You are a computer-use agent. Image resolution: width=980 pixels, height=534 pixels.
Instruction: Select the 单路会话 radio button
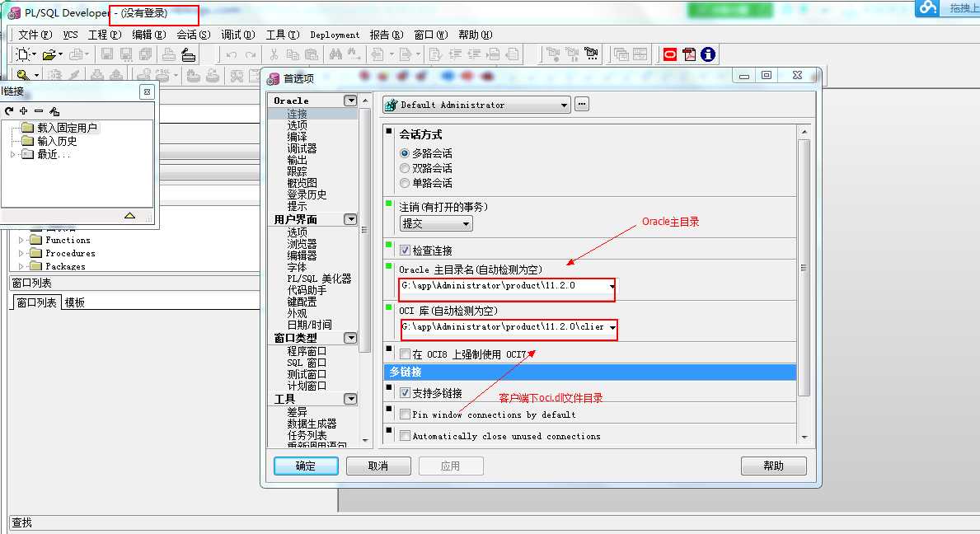tap(405, 183)
